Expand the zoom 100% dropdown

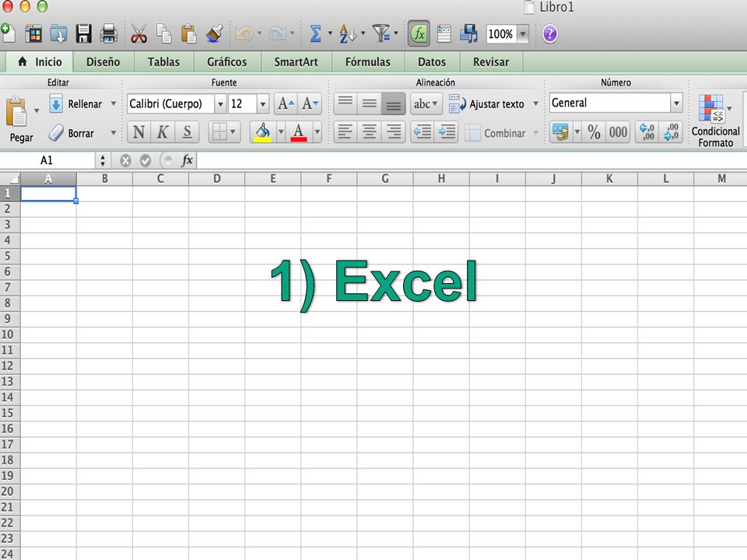tap(523, 33)
